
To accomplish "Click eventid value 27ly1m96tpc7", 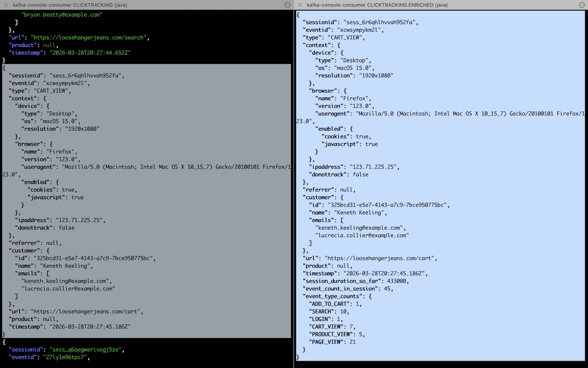I will click(x=65, y=357).
